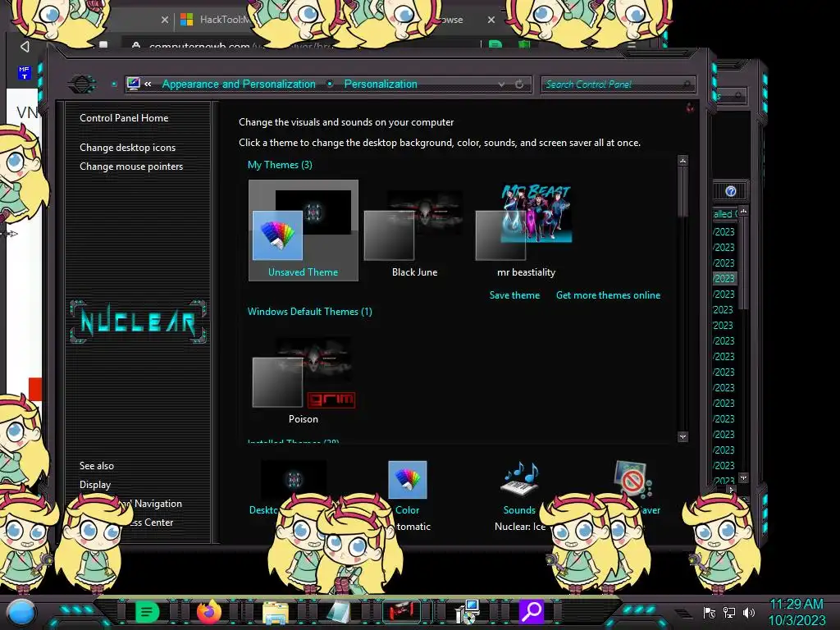This screenshot has height=630, width=840.
Task: Open the purple magnifier taskbar app
Action: click(531, 611)
